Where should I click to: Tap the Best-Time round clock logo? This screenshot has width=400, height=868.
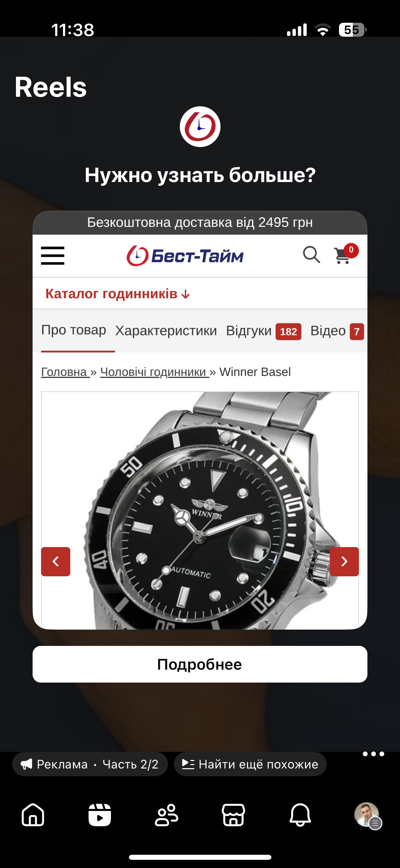click(200, 127)
